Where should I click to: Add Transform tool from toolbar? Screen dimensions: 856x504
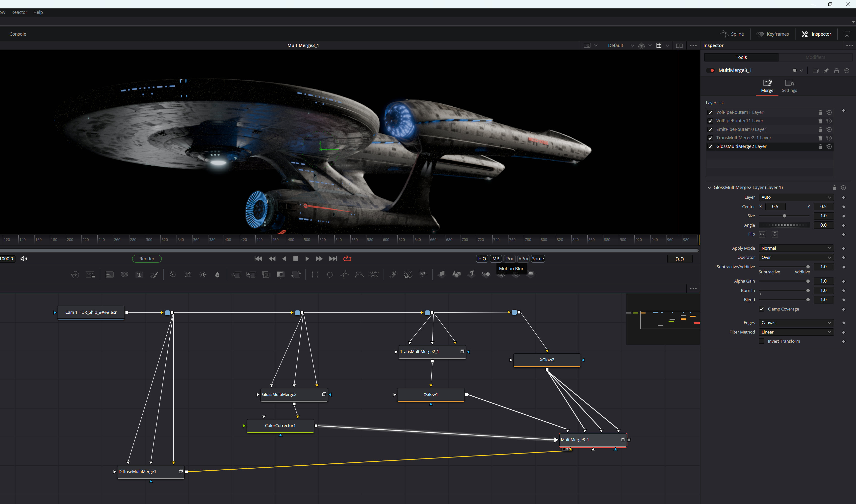pyautogui.click(x=296, y=275)
